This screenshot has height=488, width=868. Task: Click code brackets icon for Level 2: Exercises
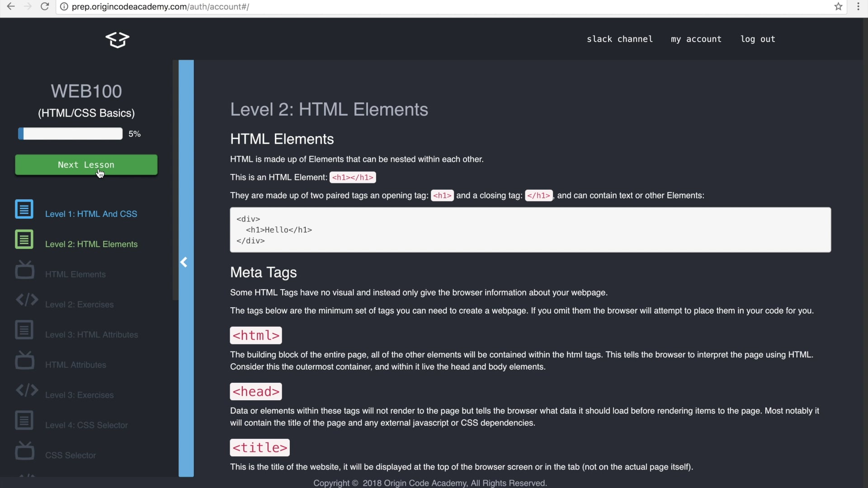(27, 300)
